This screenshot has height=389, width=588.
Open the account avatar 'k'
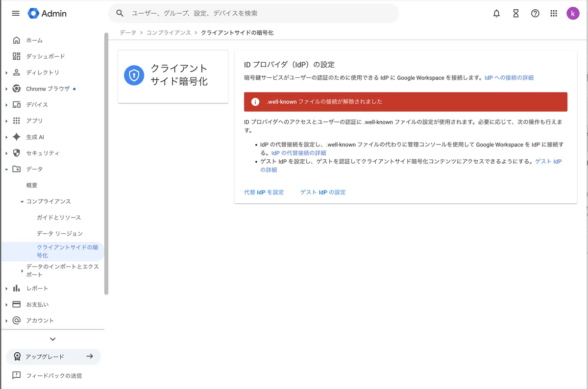click(573, 14)
